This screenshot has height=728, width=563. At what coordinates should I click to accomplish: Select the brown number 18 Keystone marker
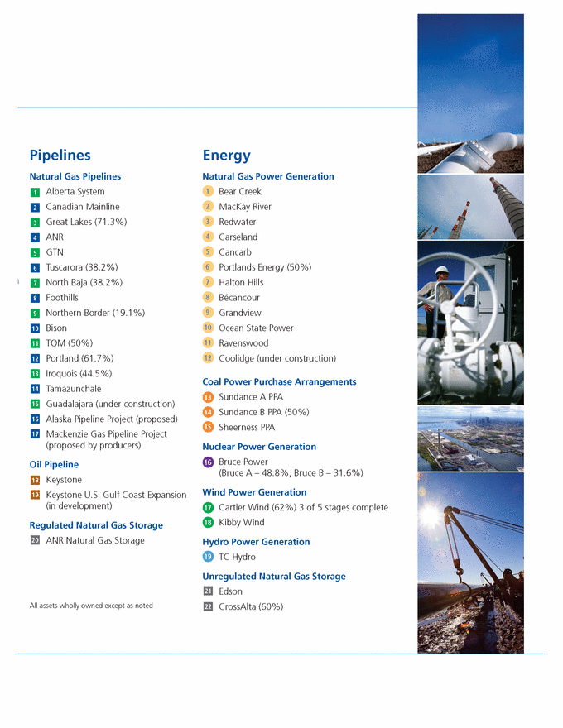click(x=35, y=480)
